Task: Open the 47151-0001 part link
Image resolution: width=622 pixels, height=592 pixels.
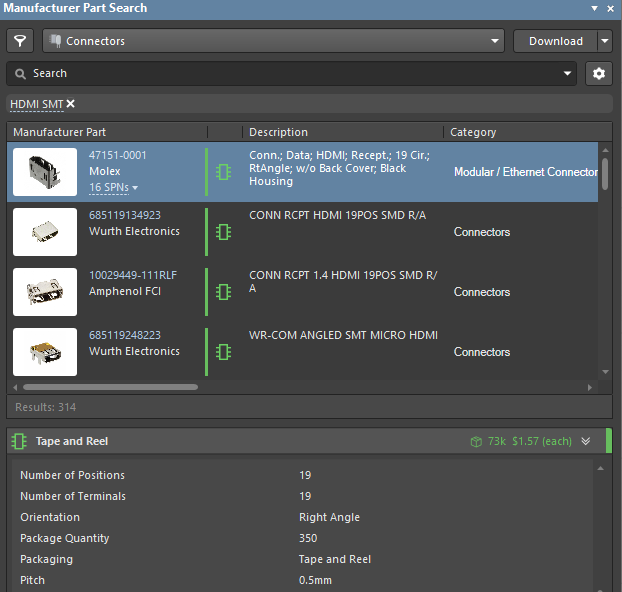Action: 117,156
